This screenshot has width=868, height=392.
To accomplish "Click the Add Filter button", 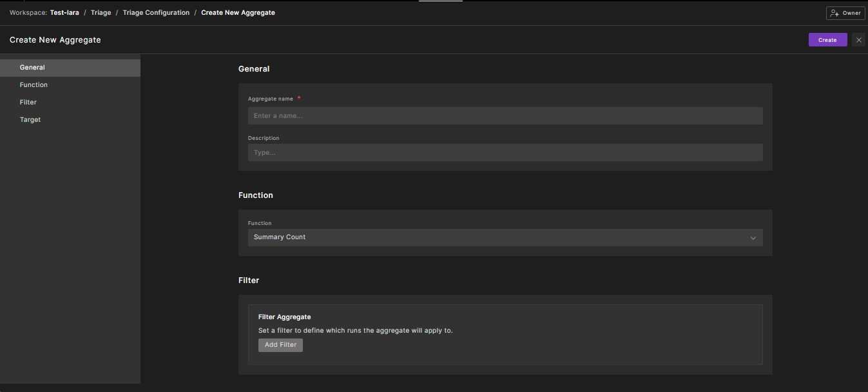I will click(280, 345).
